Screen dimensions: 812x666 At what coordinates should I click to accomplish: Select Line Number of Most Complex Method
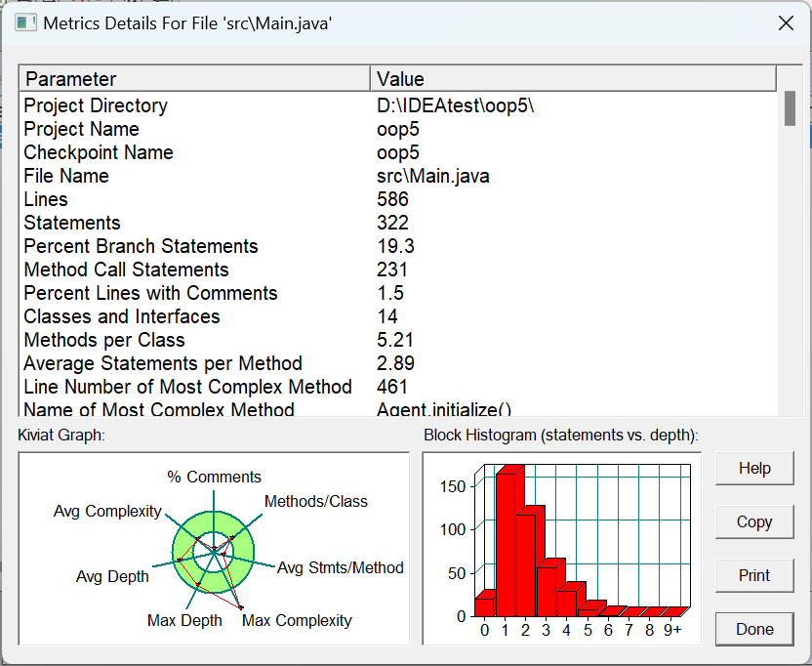point(398,387)
